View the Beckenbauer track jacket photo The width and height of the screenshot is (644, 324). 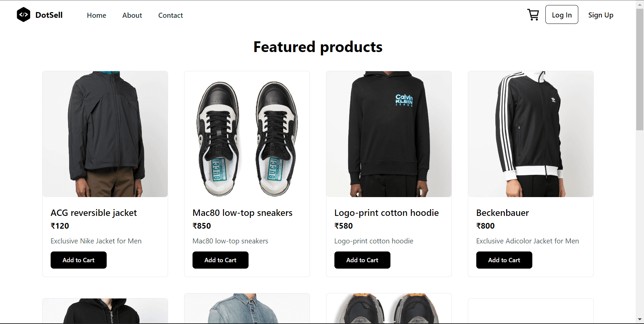pos(531,134)
